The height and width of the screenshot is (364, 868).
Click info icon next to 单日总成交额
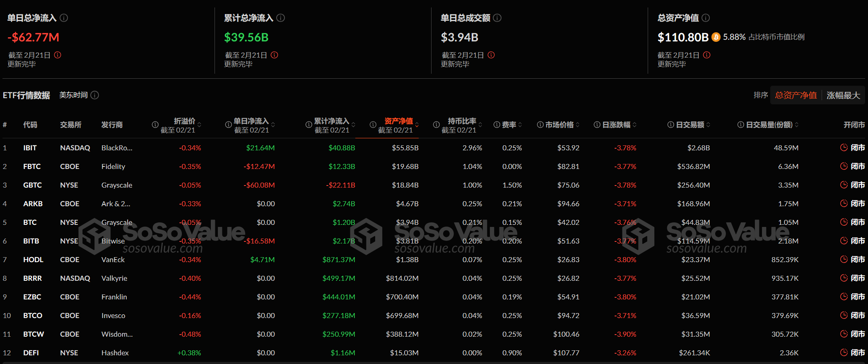coord(497,18)
